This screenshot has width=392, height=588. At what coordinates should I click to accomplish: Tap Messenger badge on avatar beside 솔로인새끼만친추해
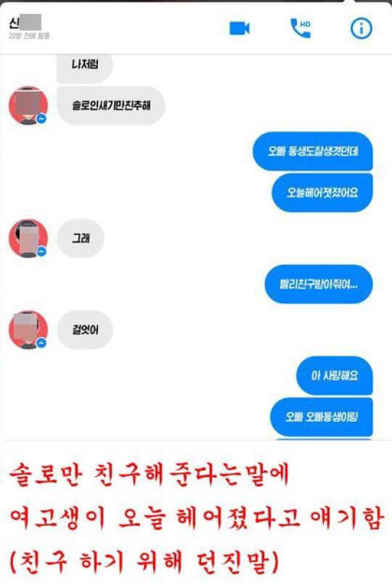tap(42, 119)
